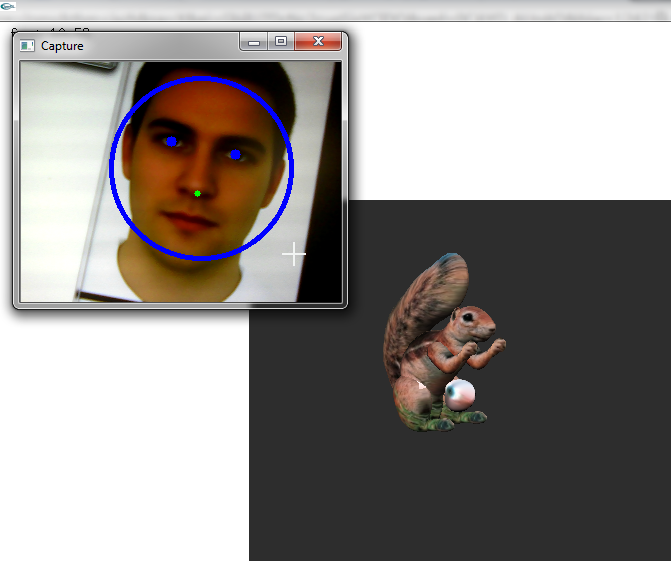This screenshot has height=561, width=671.
Task: Click the small white arrow on the squirrel
Action: point(422,384)
